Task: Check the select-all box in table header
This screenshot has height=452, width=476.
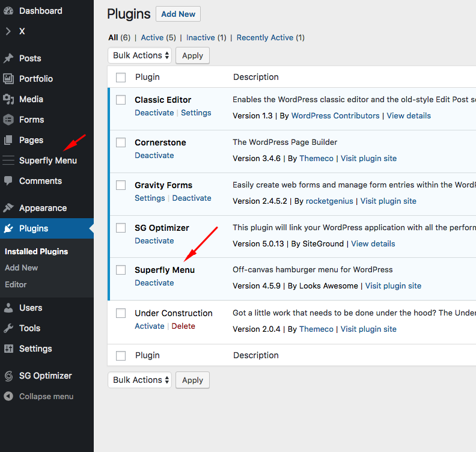Action: (x=121, y=77)
